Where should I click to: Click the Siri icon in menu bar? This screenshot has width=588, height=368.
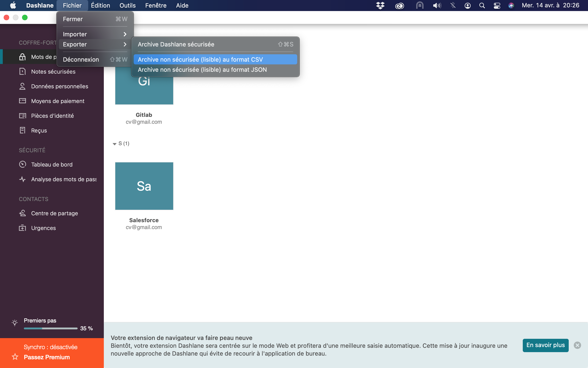[x=511, y=5]
